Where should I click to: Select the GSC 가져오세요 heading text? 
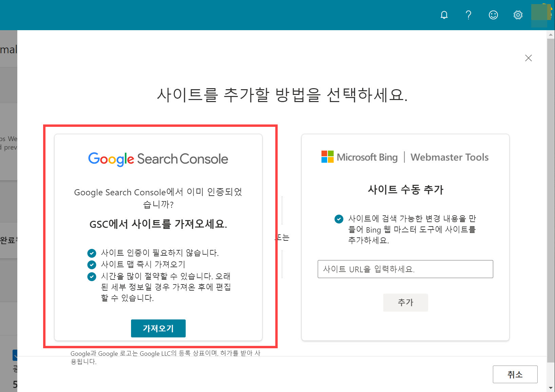[158, 224]
